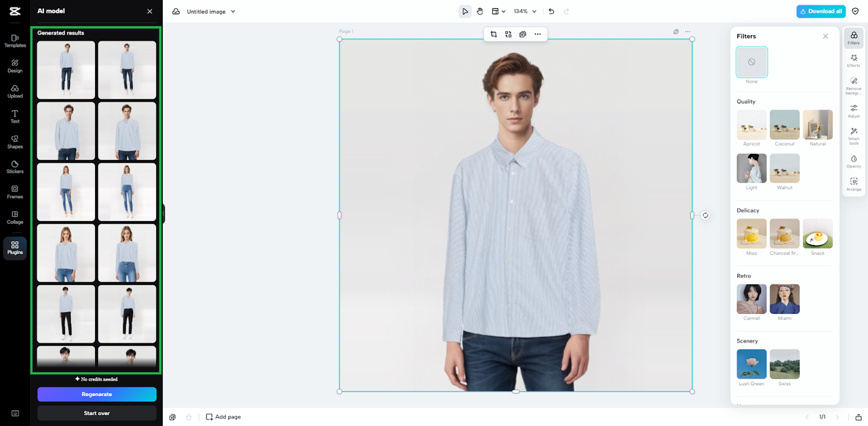This screenshot has height=426, width=868.
Task: Select the Effects tool in right toolbar
Action: click(x=854, y=61)
